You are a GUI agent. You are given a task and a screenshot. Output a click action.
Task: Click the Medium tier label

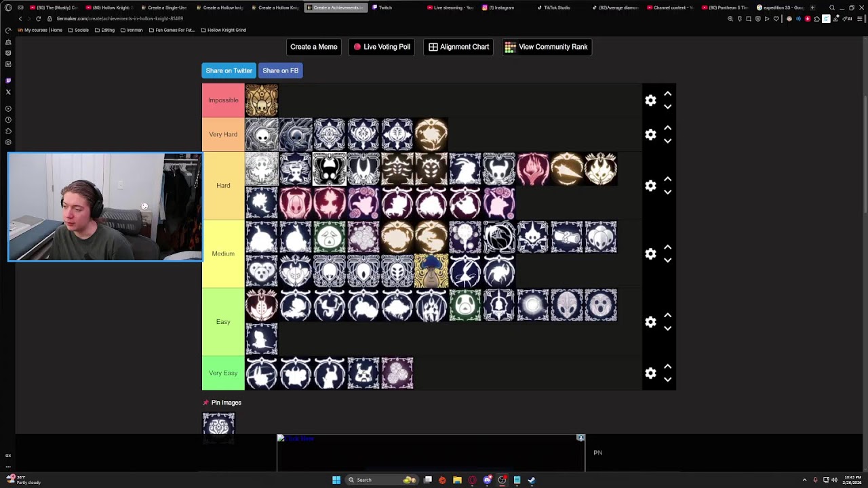click(223, 253)
